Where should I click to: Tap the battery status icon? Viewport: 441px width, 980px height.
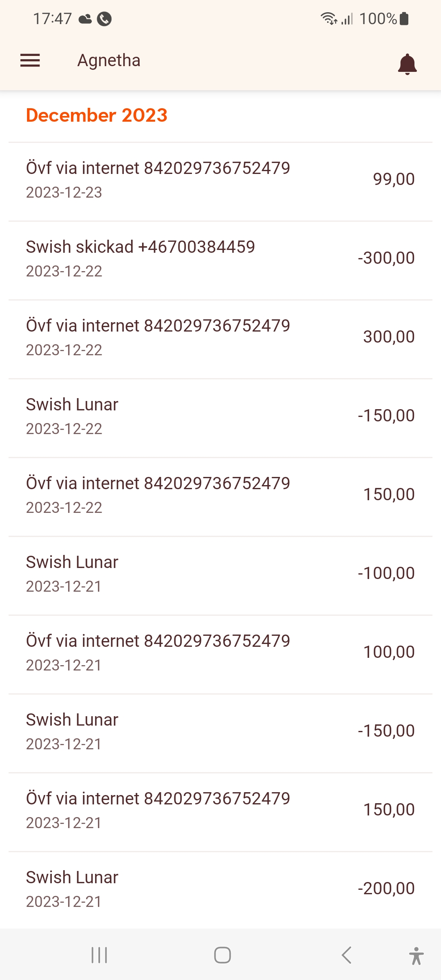click(404, 19)
